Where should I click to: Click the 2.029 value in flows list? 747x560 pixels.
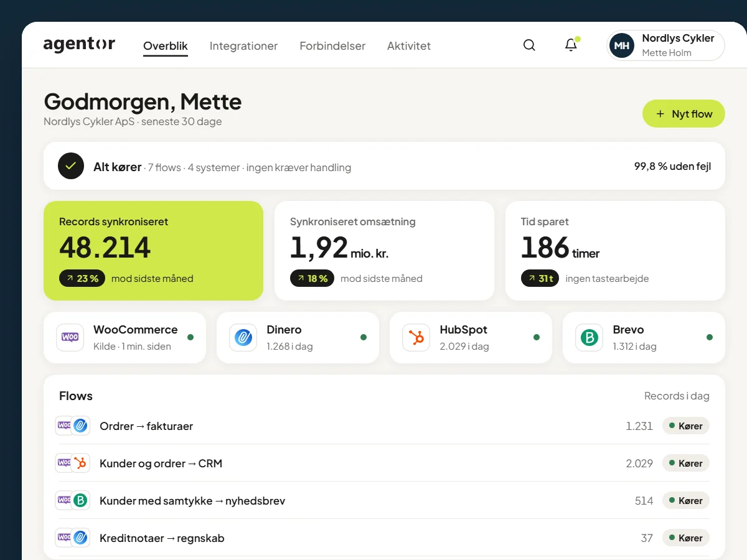coord(639,464)
